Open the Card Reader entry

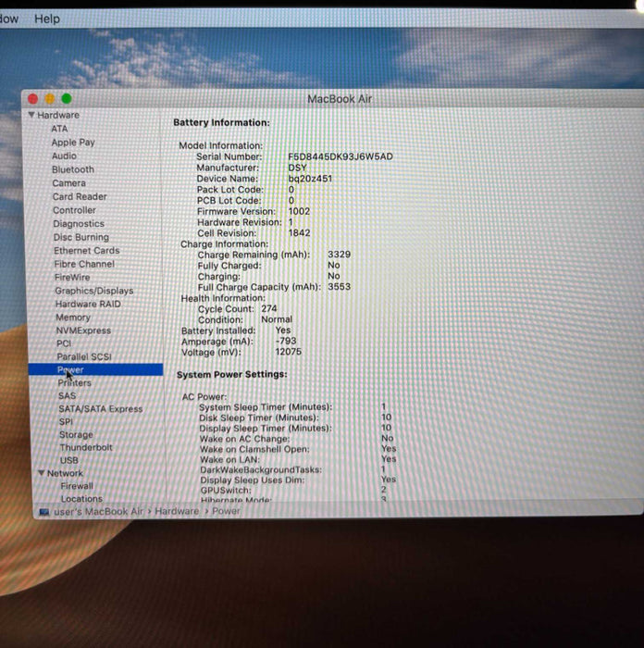pyautogui.click(x=80, y=196)
